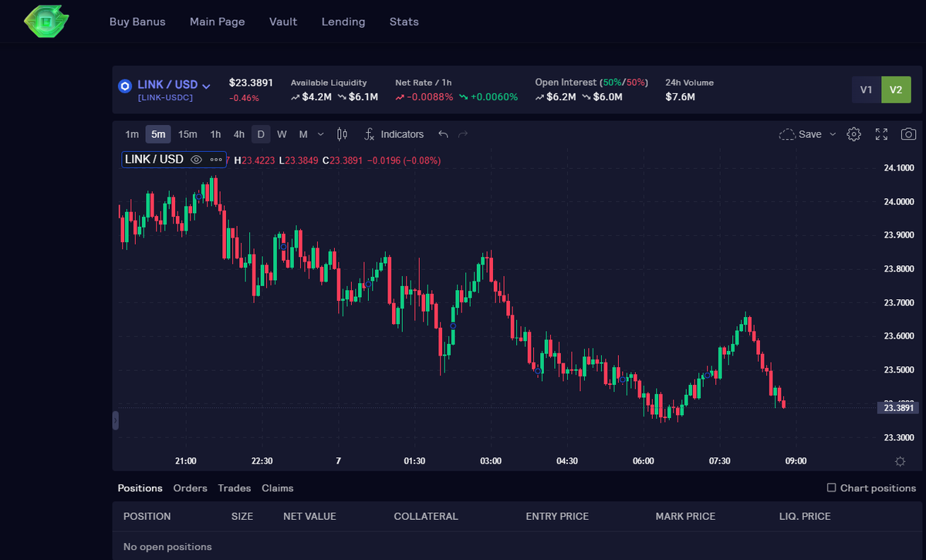Click the [LINK-USDC] pair label

click(165, 98)
